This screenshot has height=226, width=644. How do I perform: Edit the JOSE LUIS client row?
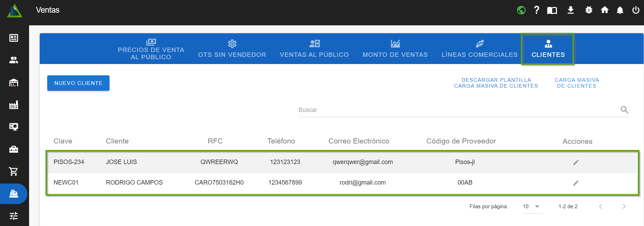coord(576,162)
